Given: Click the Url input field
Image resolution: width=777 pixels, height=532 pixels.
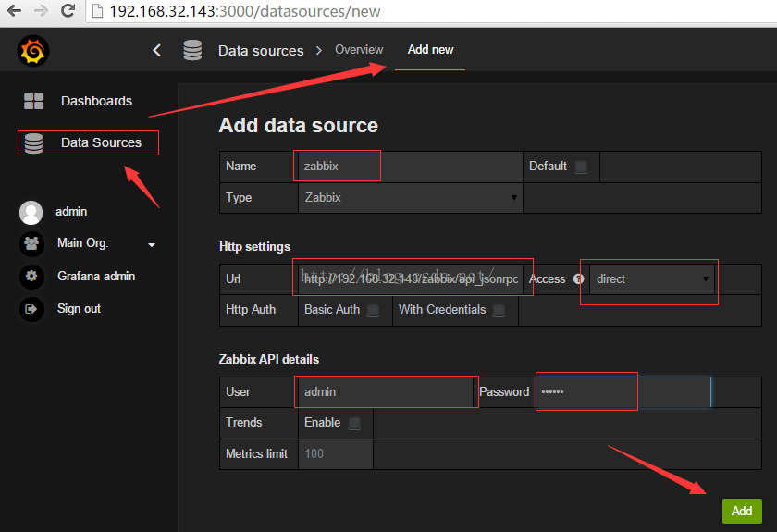Looking at the screenshot, I should coord(411,279).
